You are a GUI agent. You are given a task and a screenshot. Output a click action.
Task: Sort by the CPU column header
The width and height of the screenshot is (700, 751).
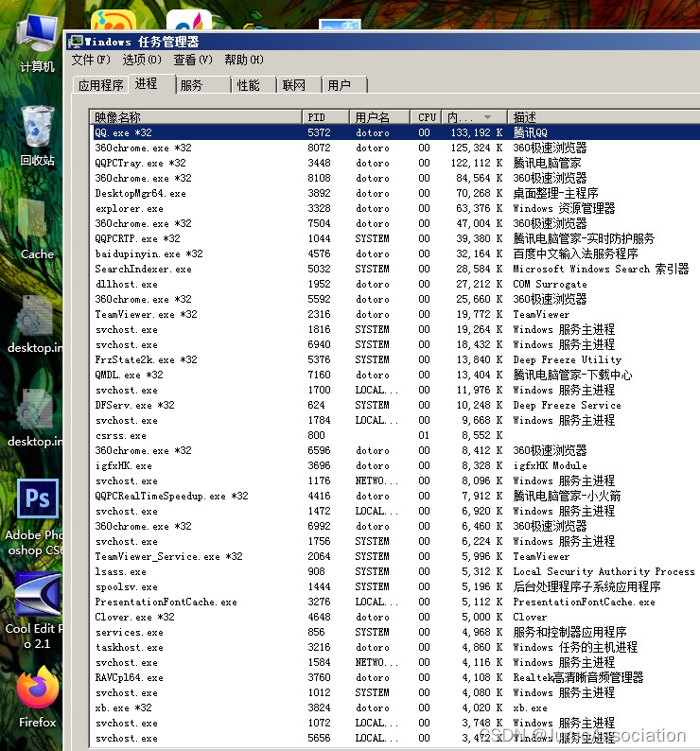pos(427,117)
